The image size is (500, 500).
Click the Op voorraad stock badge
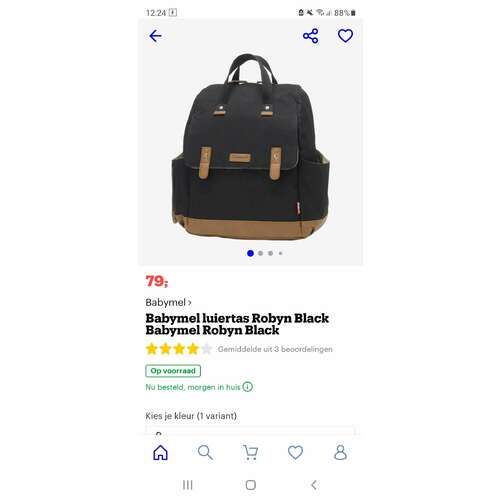[x=173, y=371]
